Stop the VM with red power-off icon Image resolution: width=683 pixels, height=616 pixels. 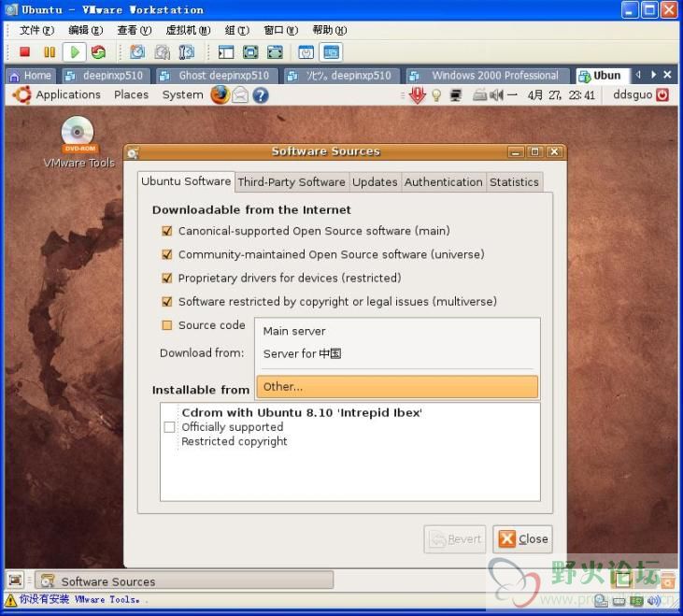(25, 52)
